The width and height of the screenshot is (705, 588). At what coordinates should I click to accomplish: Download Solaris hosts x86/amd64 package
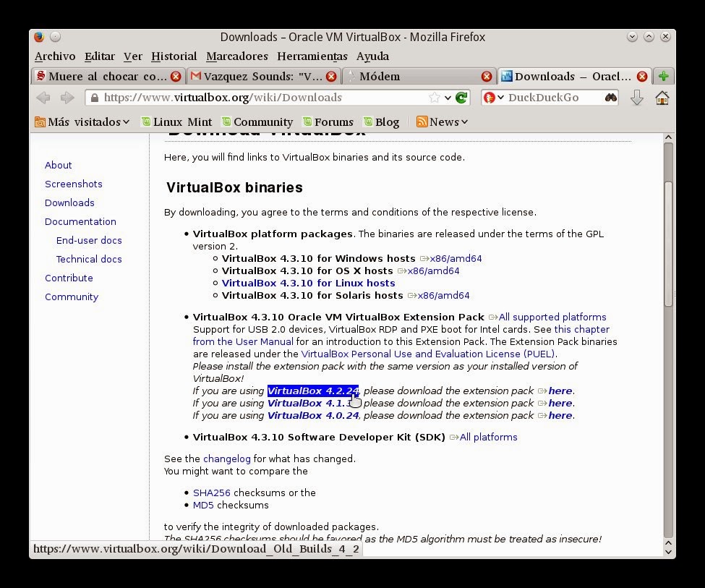click(439, 296)
